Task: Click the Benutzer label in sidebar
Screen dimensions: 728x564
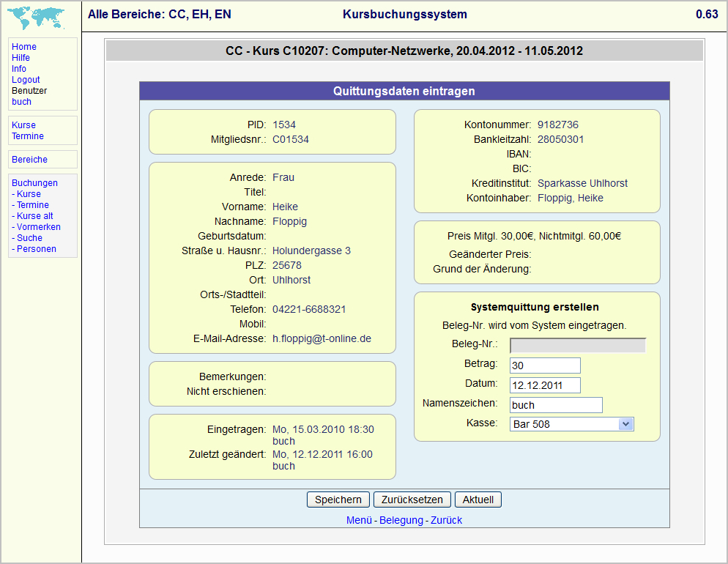Action: 29,91
